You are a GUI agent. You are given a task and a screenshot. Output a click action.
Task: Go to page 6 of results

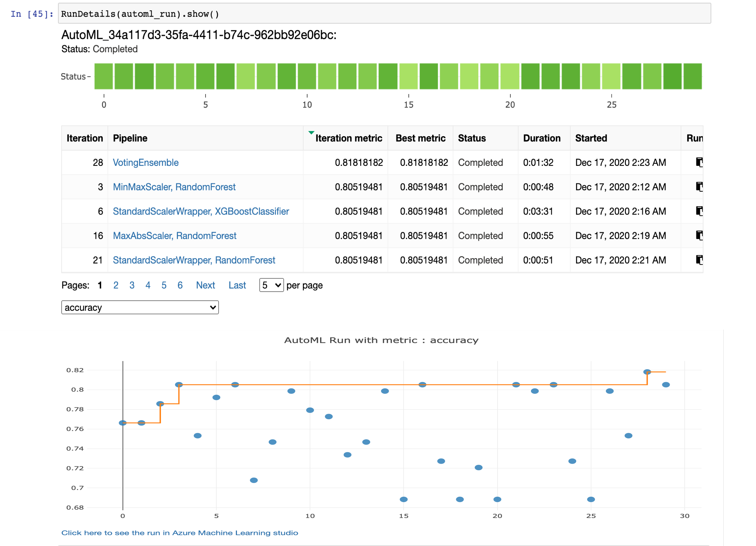(x=180, y=285)
